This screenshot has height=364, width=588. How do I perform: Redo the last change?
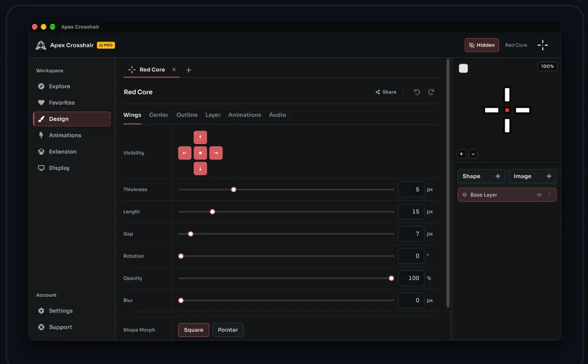coord(431,92)
